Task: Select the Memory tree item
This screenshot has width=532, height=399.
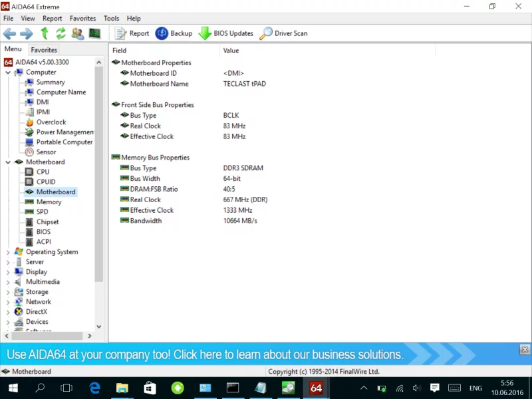Action: [49, 202]
